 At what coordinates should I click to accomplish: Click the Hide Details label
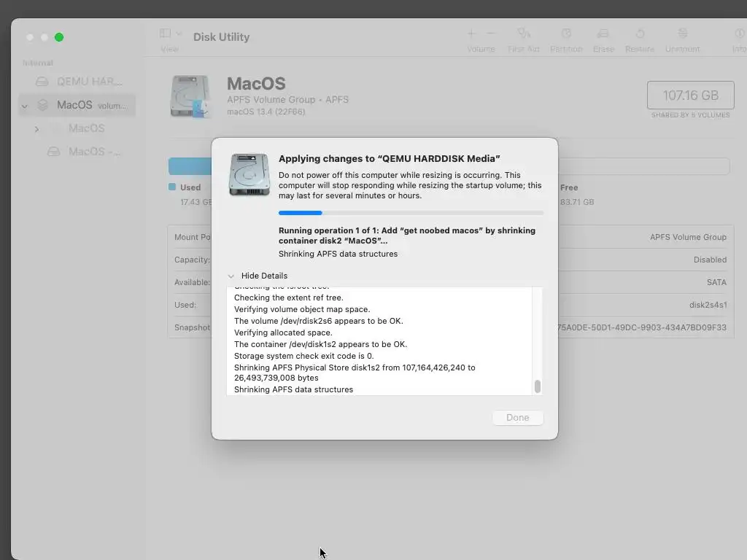264,276
